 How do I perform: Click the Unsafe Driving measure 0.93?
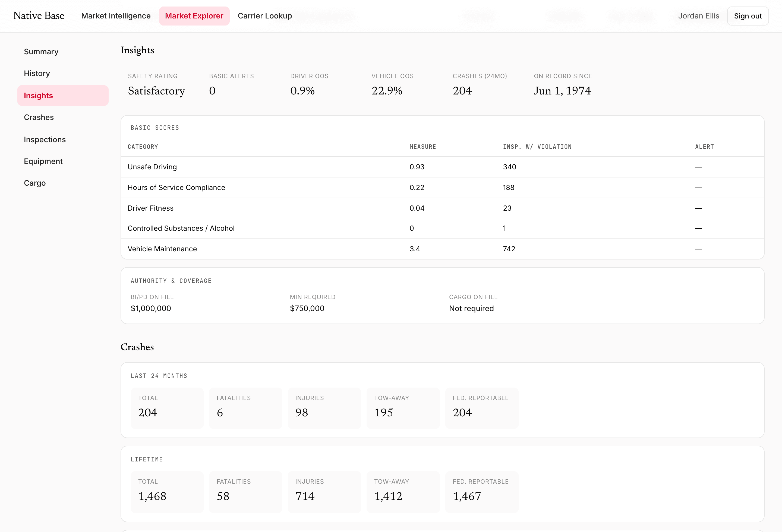point(417,167)
